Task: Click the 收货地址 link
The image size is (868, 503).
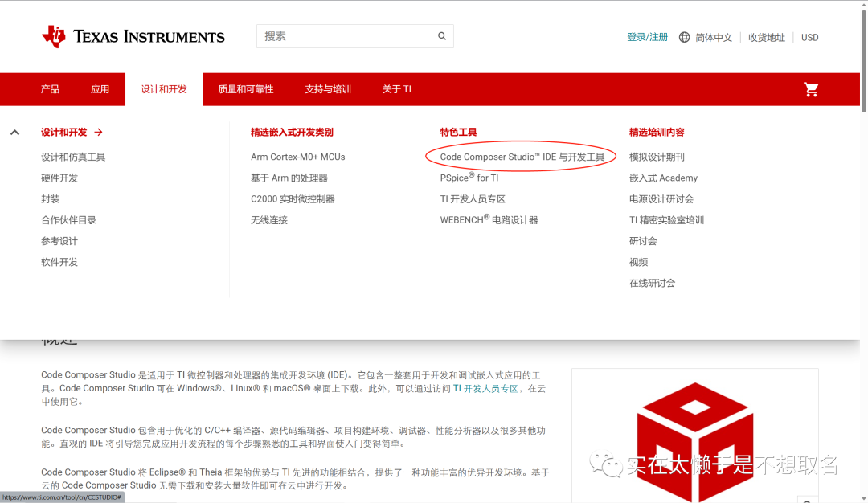Action: pyautogui.click(x=766, y=37)
